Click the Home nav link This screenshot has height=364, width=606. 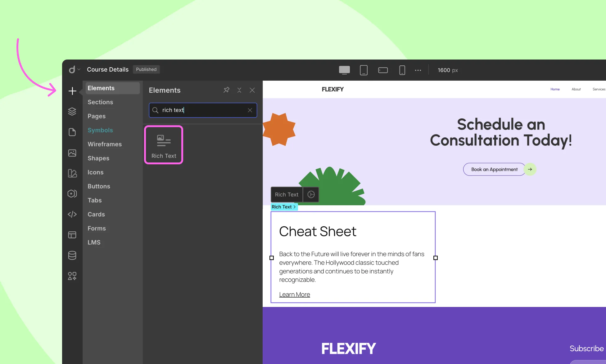coord(555,89)
